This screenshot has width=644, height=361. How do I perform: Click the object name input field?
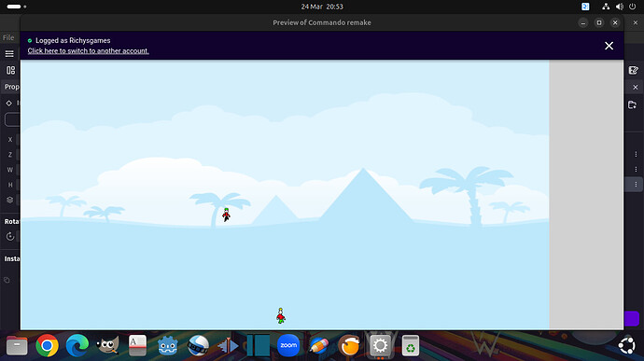coord(13,120)
